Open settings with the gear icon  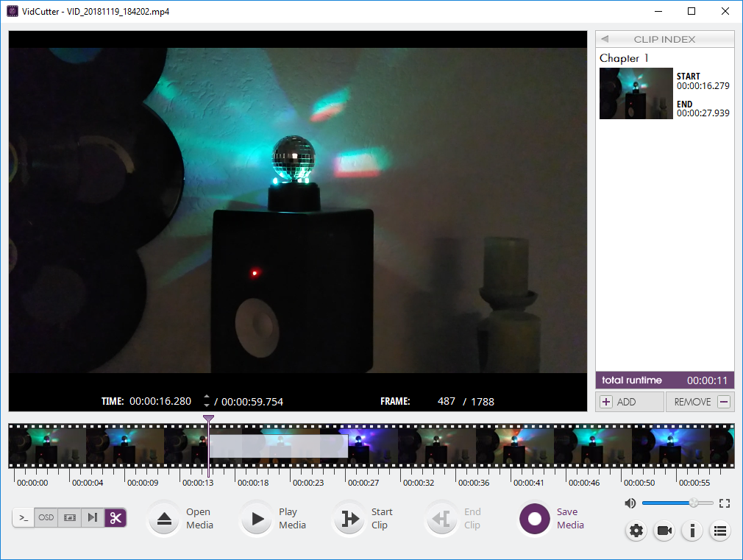click(x=636, y=531)
